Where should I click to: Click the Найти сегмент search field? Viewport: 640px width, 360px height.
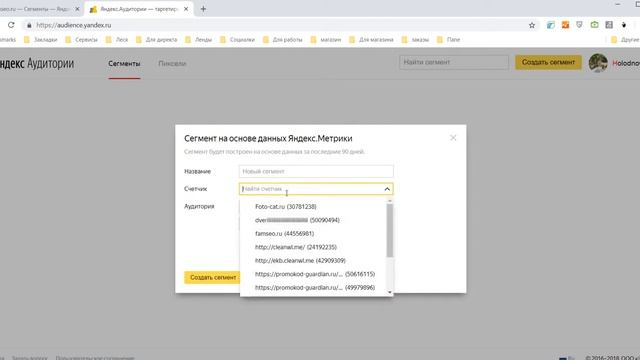453,62
